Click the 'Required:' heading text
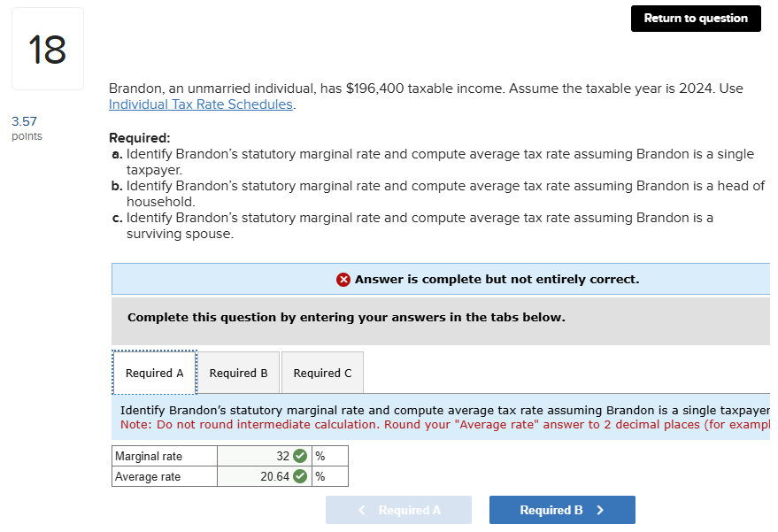 (x=140, y=138)
